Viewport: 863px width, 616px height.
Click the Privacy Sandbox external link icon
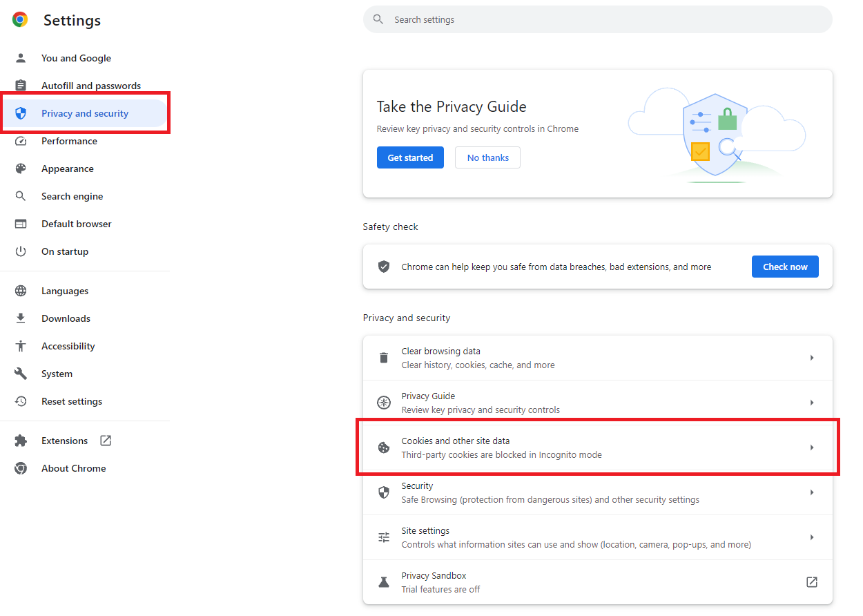(812, 582)
